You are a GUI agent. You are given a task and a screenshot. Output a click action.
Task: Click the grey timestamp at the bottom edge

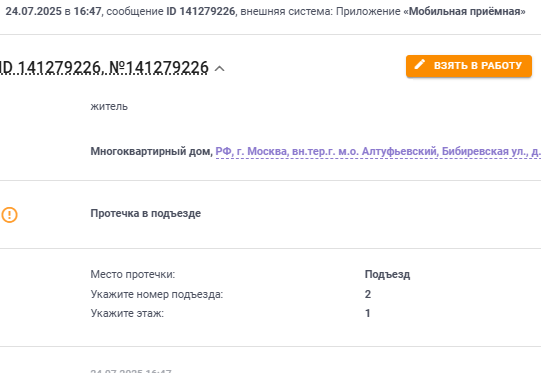tap(131, 371)
